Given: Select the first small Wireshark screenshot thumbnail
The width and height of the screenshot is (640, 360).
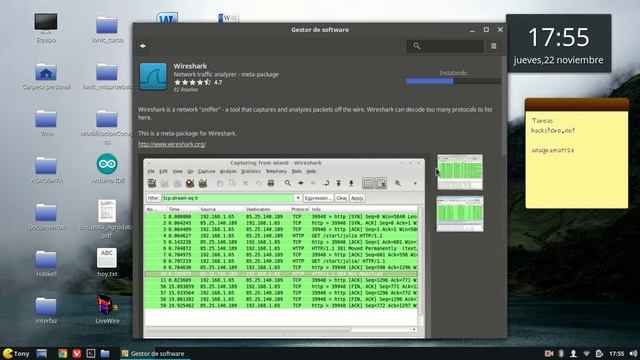Looking at the screenshot, I should 460,172.
